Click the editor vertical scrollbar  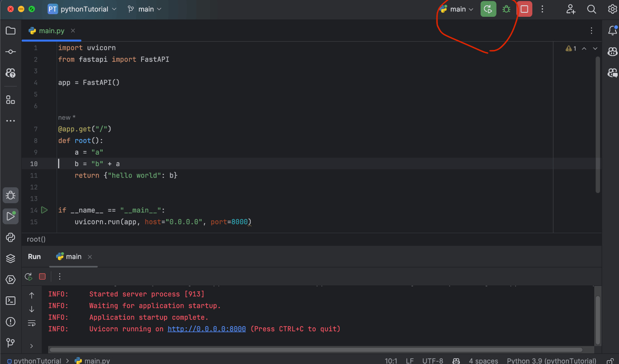[598, 125]
